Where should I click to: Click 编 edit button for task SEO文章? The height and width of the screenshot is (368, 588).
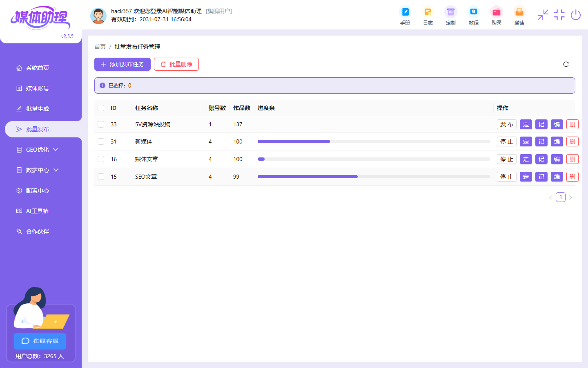point(557,177)
